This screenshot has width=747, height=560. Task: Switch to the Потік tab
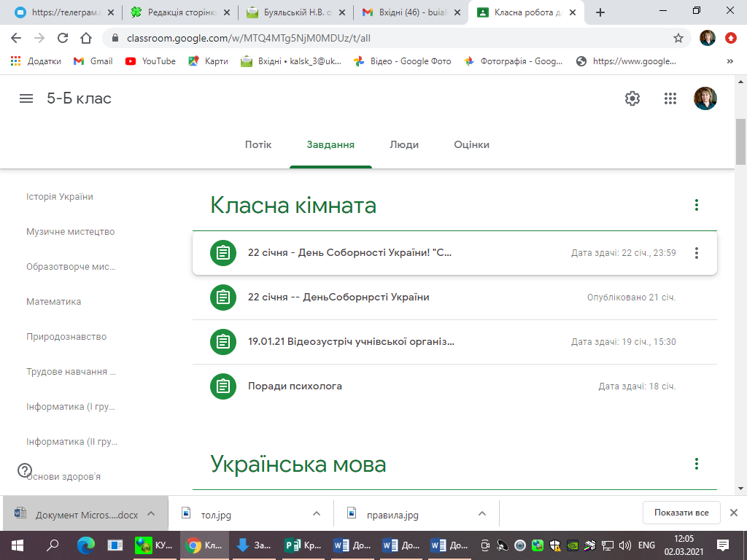click(x=258, y=144)
